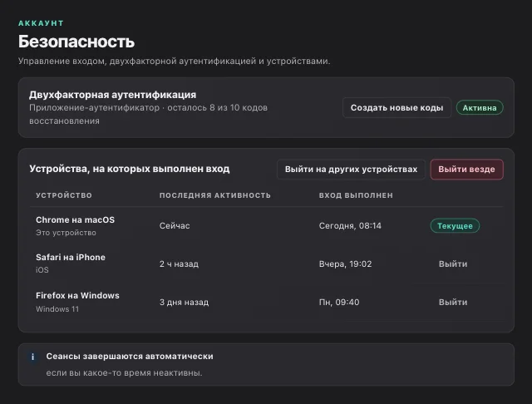The width and height of the screenshot is (532, 404).
Task: Click the Устройство column header
Action: (x=64, y=195)
